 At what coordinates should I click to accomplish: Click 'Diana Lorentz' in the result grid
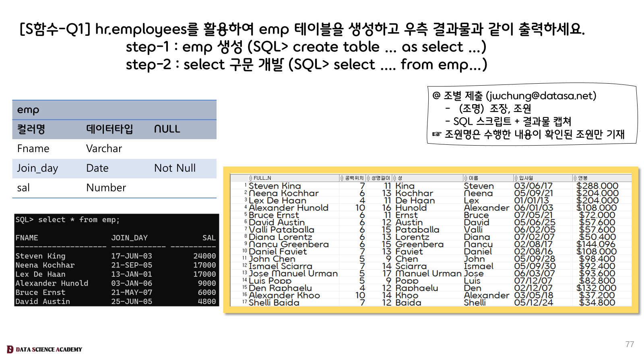(x=280, y=237)
